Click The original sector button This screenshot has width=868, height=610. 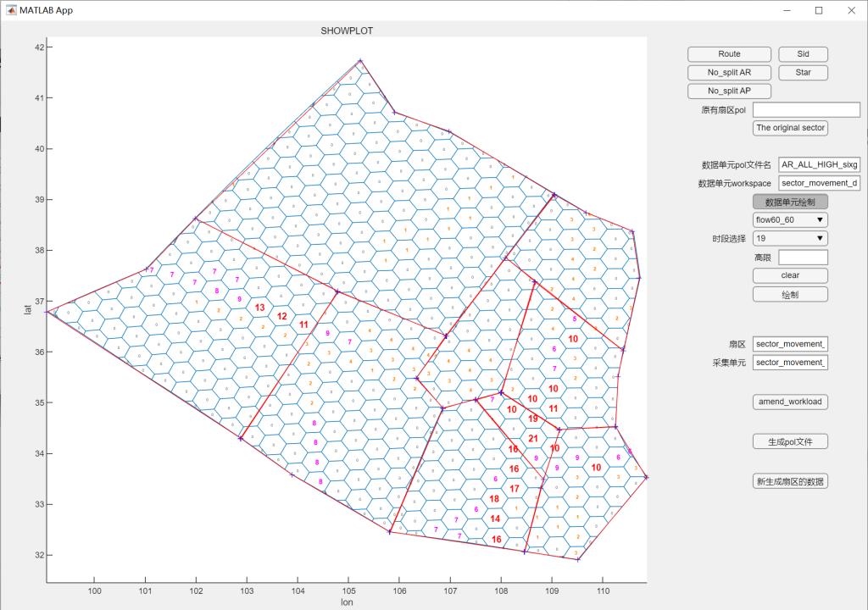pyautogui.click(x=790, y=128)
